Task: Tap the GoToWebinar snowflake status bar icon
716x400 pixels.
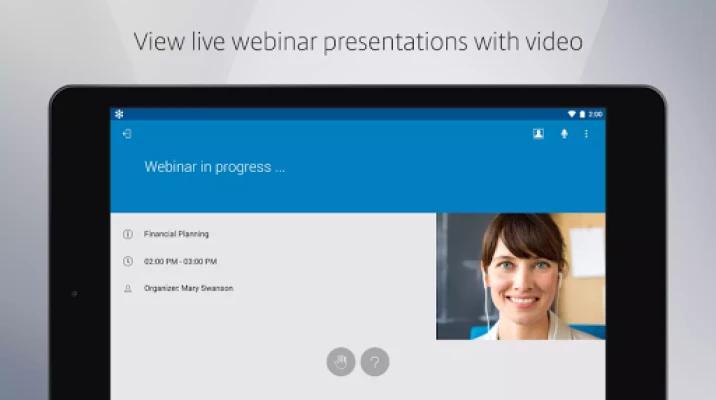Action: click(x=119, y=114)
